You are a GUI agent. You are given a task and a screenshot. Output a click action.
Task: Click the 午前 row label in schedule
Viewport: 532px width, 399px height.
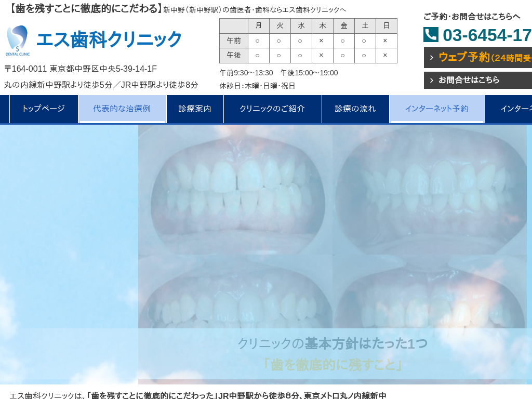coord(234,41)
